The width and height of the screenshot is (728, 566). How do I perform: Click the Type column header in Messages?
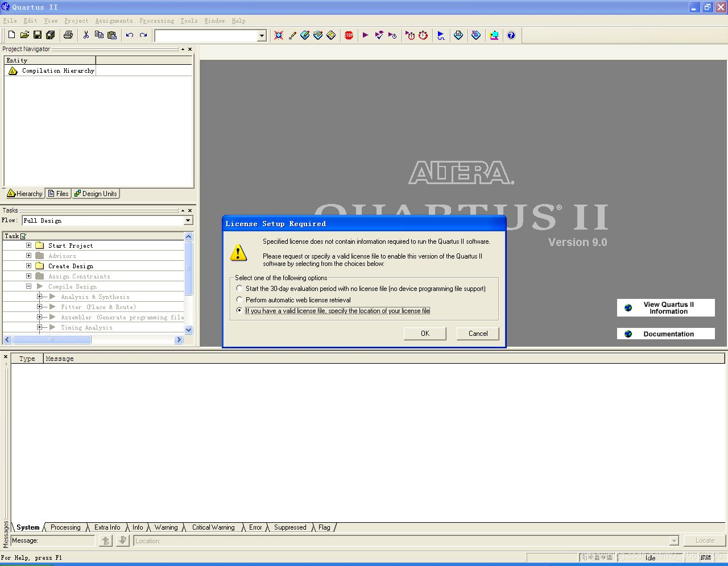[27, 359]
